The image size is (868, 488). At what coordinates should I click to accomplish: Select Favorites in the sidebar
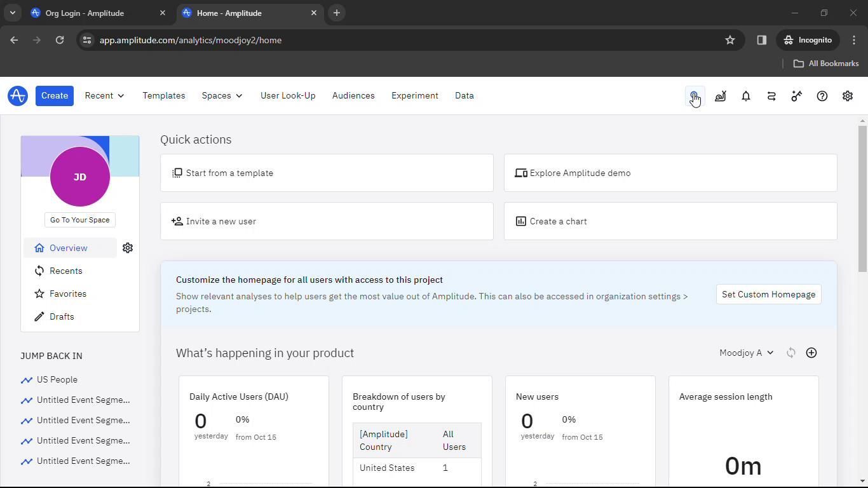tap(67, 294)
